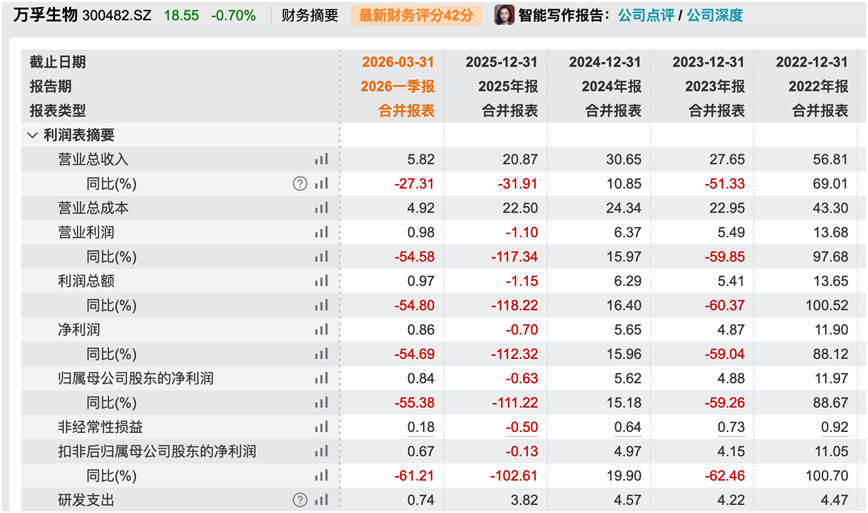The width and height of the screenshot is (868, 513).
Task: Open chart icon for 利润总额 row
Action: 322,281
